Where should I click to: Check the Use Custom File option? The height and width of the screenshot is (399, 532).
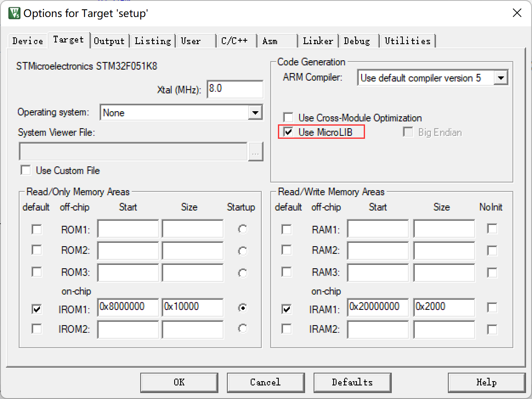(26, 170)
